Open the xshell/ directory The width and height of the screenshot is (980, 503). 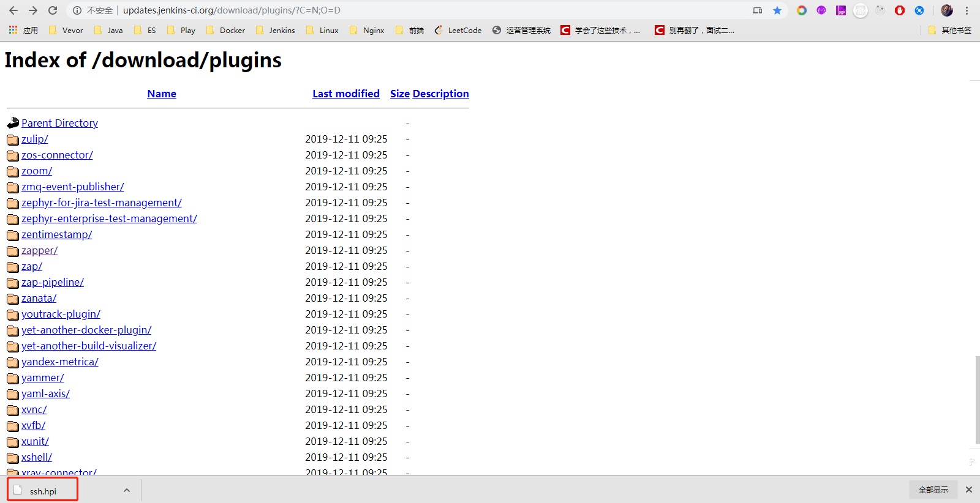coord(37,457)
